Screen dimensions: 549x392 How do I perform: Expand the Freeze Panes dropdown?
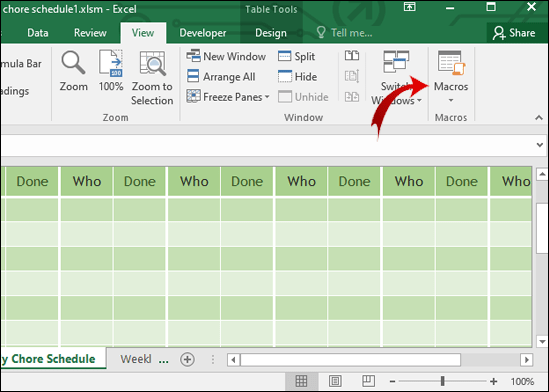pos(228,97)
